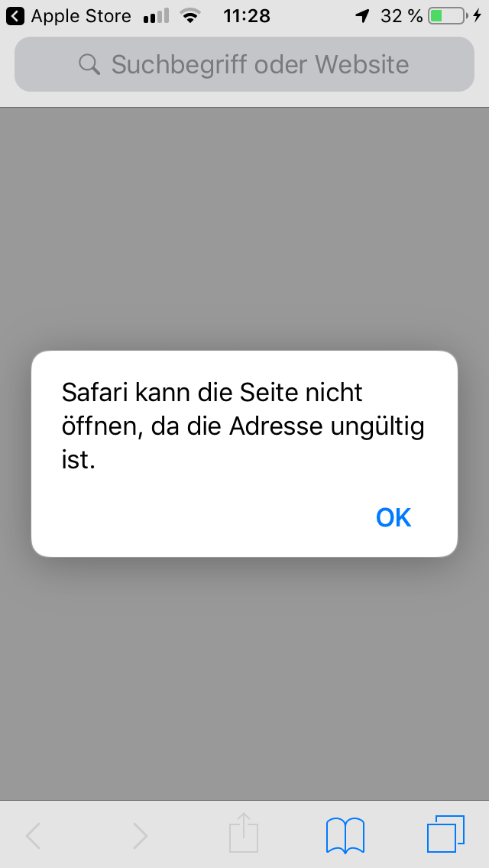Return via the Apple Store label
The width and height of the screenshot is (489, 868).
(x=81, y=16)
